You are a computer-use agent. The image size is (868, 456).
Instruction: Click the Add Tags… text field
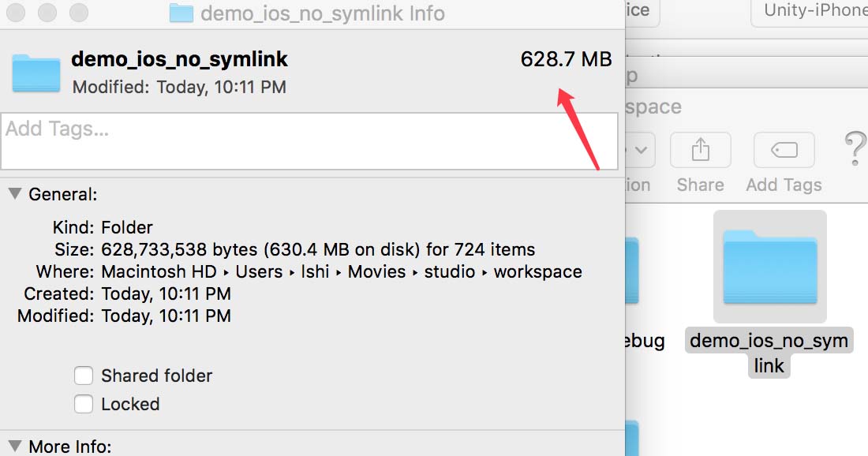[x=309, y=141]
